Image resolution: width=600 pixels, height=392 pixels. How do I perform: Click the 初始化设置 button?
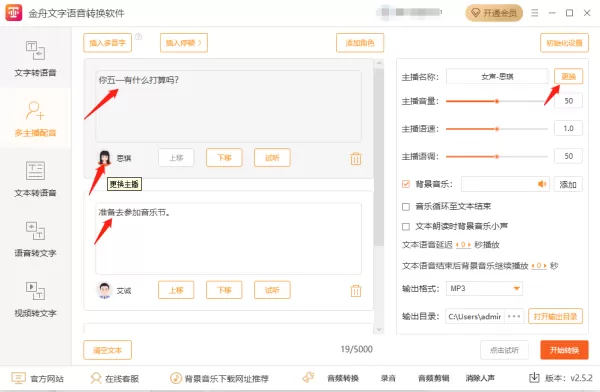(x=564, y=42)
